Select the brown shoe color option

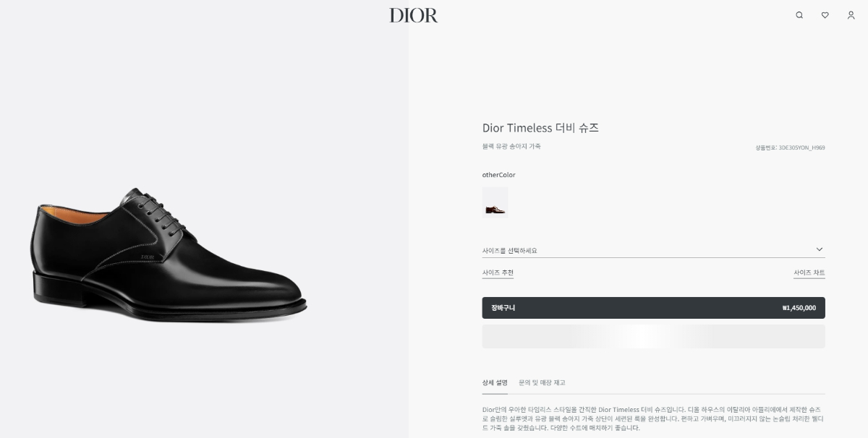pyautogui.click(x=495, y=202)
